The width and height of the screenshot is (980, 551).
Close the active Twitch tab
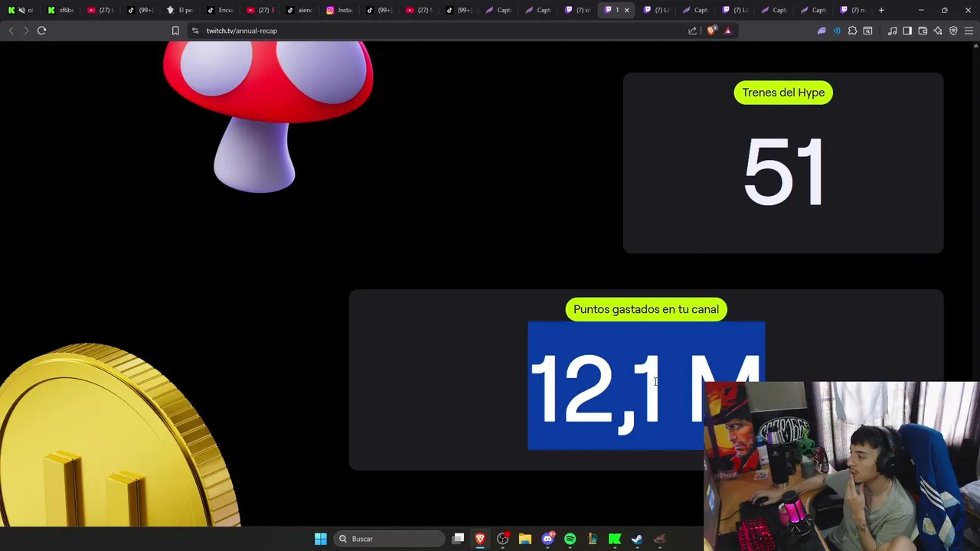[x=626, y=10]
